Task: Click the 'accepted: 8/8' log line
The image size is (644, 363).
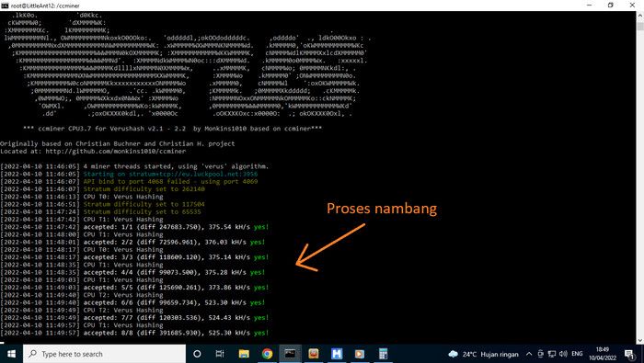Action: click(x=134, y=333)
